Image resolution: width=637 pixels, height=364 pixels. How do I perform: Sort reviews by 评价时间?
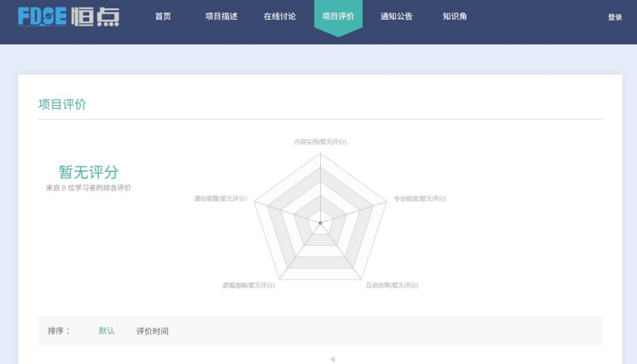152,331
